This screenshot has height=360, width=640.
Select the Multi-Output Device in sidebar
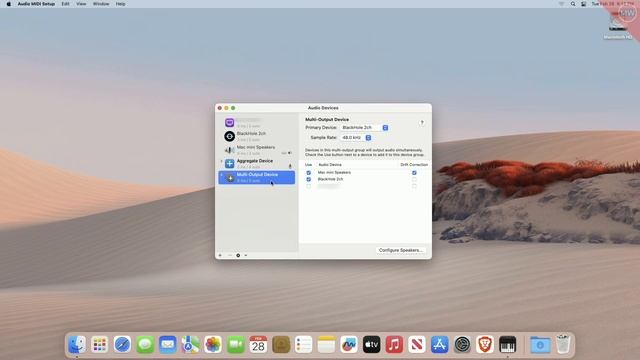(256, 178)
